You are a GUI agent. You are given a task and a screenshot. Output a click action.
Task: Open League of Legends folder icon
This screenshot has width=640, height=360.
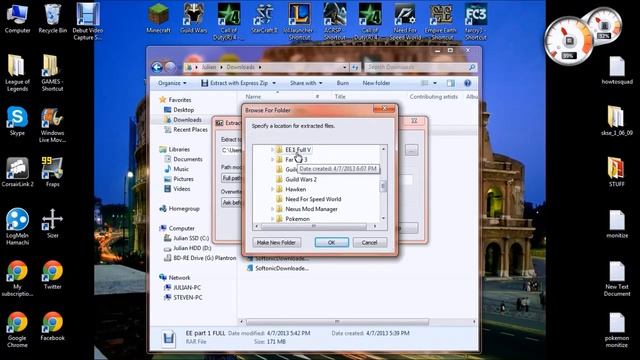tap(17, 73)
